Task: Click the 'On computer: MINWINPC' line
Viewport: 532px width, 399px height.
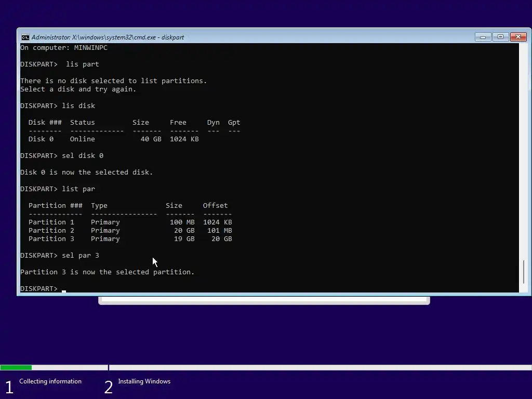Action: tap(64, 48)
